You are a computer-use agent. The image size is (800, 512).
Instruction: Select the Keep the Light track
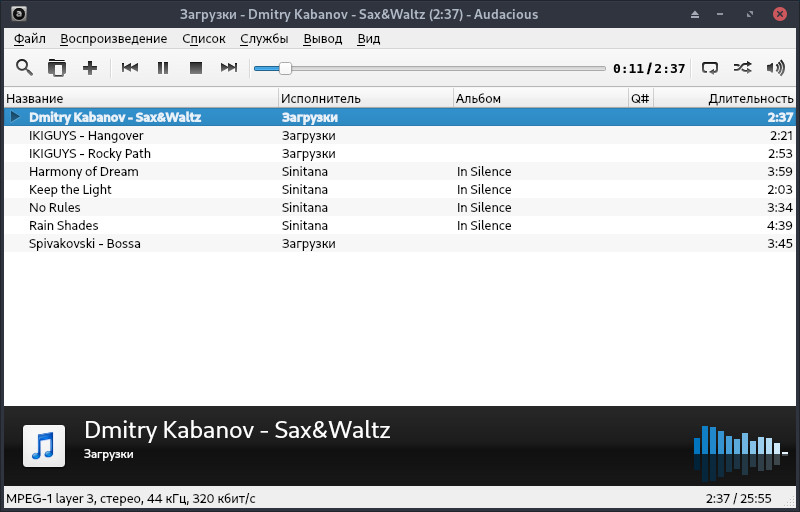pyautogui.click(x=399, y=189)
